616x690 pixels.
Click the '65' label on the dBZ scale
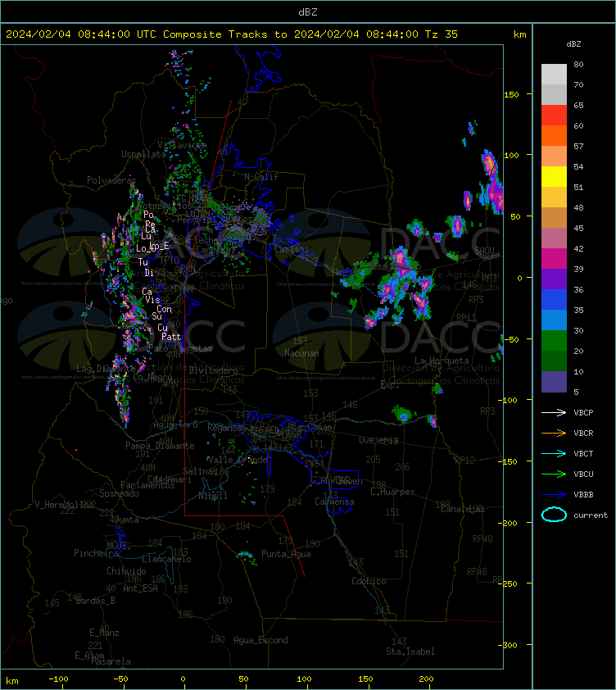click(x=578, y=106)
